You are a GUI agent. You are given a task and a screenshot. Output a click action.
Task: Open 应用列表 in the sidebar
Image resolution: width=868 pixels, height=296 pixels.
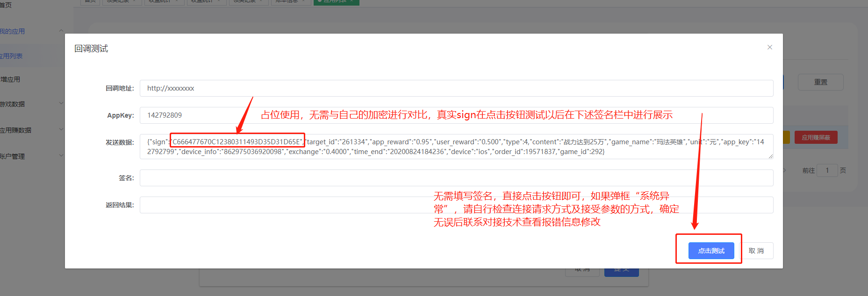(12, 56)
